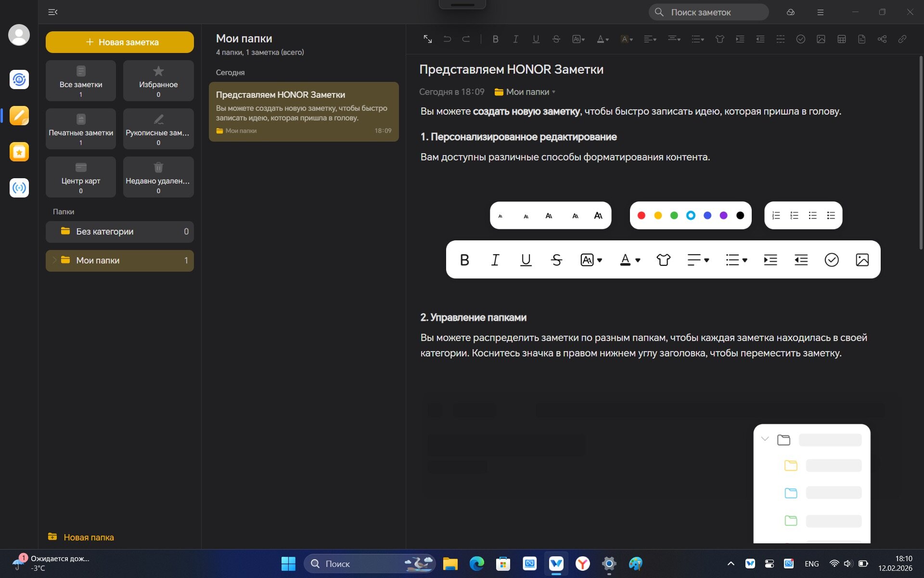Viewport: 924px width, 578px height.
Task: Expand the Мои папки folder chevron
Action: 54,260
